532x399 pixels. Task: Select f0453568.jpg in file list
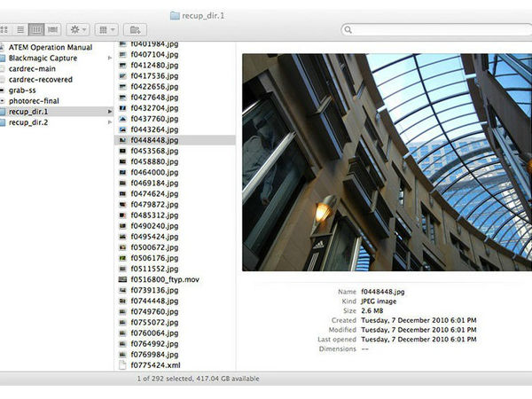tap(153, 150)
